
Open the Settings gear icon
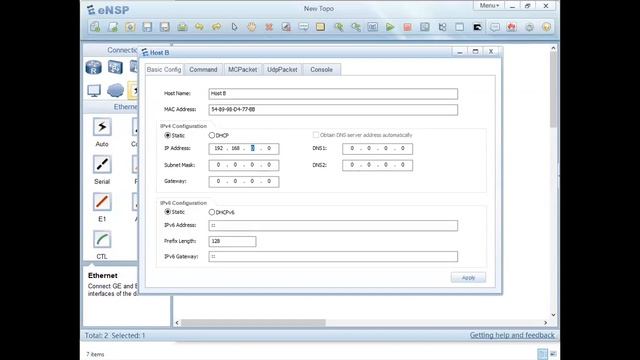coord(529,27)
